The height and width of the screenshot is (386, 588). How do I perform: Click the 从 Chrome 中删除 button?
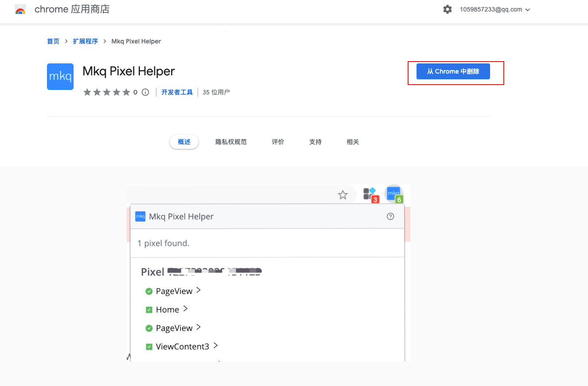coord(453,71)
